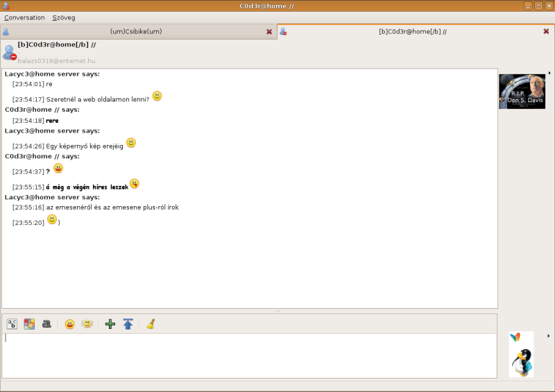
Task: Click the blocked-user icon on C0d3r tab
Action: pyautogui.click(x=283, y=32)
